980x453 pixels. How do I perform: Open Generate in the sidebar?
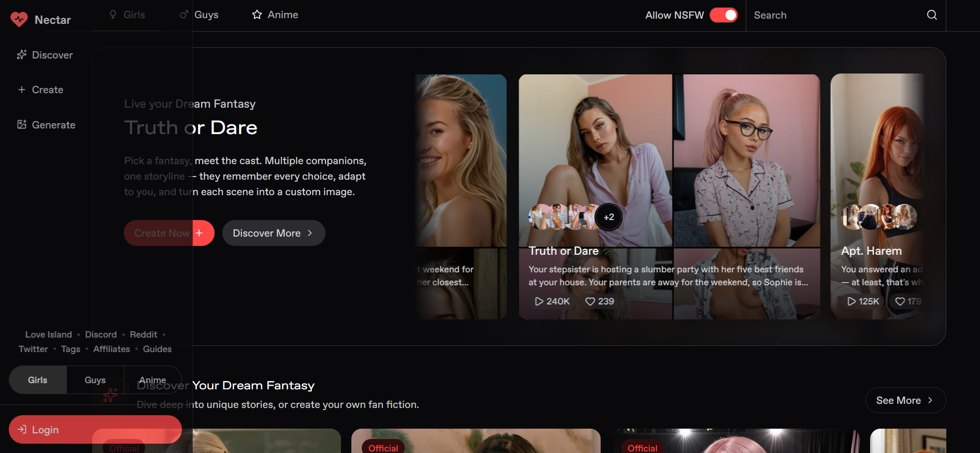tap(46, 125)
